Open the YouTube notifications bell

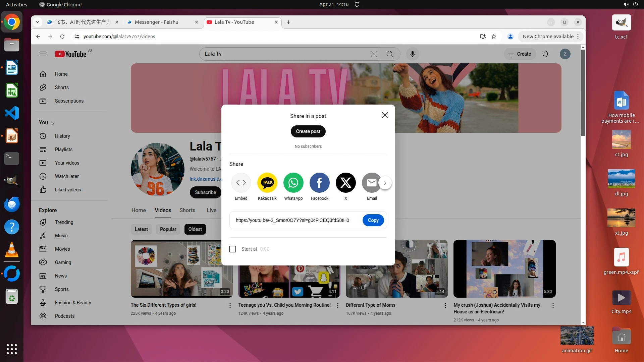[545, 54]
